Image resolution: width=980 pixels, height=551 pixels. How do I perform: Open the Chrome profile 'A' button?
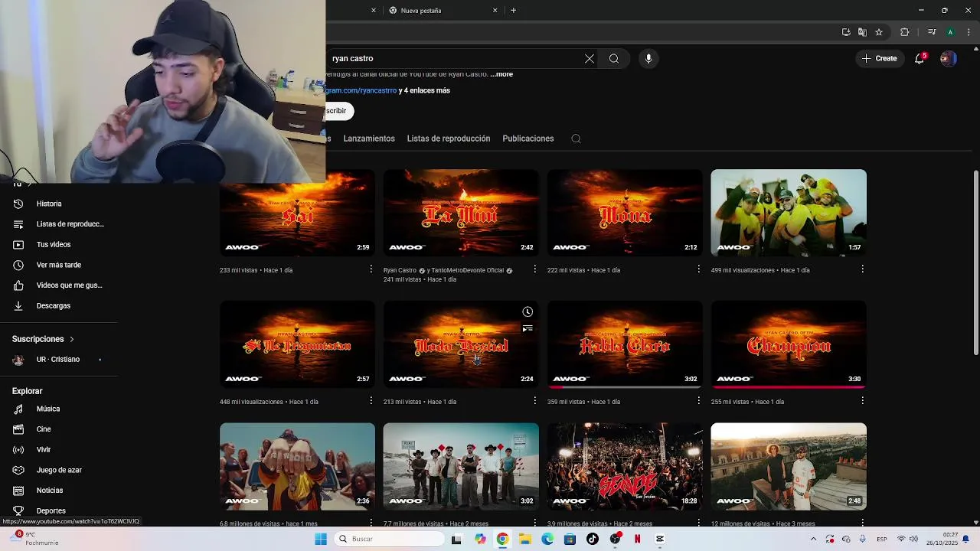pos(950,32)
